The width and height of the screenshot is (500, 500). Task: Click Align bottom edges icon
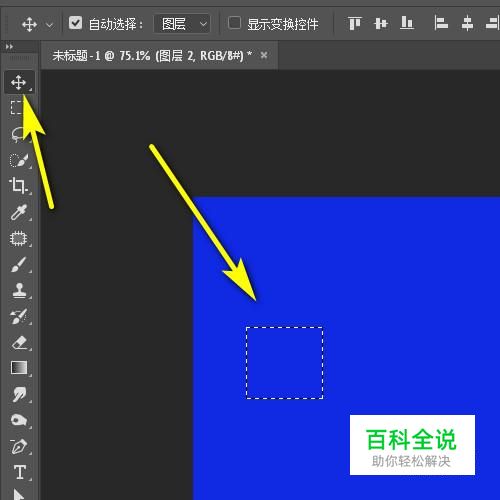(x=407, y=23)
